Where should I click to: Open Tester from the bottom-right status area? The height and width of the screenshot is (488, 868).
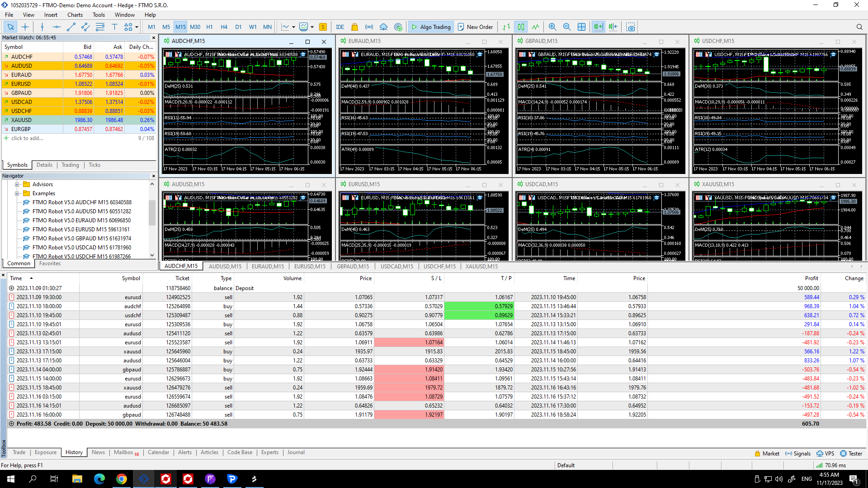click(x=851, y=454)
